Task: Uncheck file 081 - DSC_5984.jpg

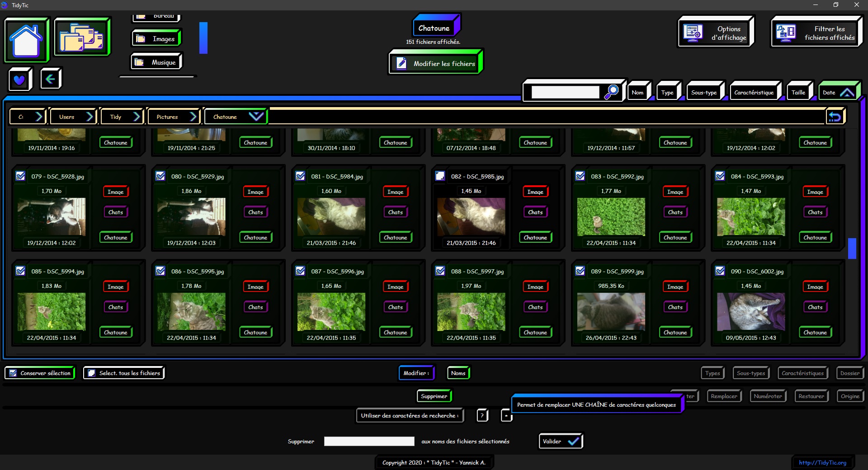Action: [x=300, y=176]
